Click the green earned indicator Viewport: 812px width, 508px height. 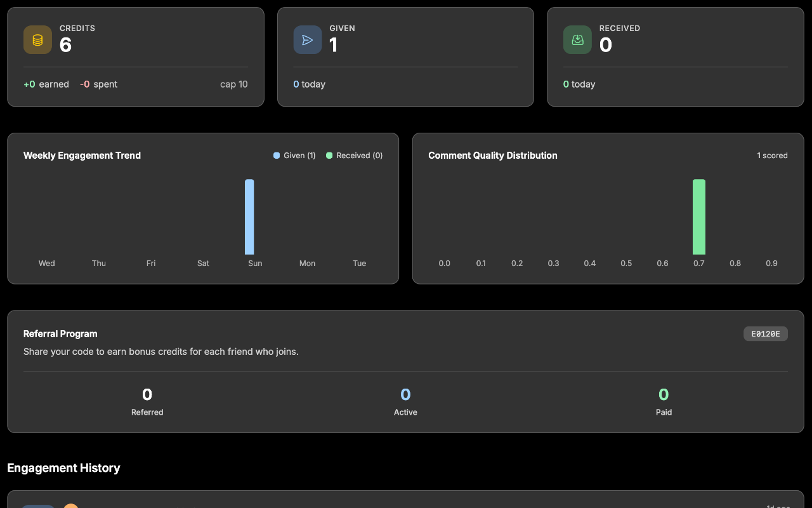[x=29, y=84]
